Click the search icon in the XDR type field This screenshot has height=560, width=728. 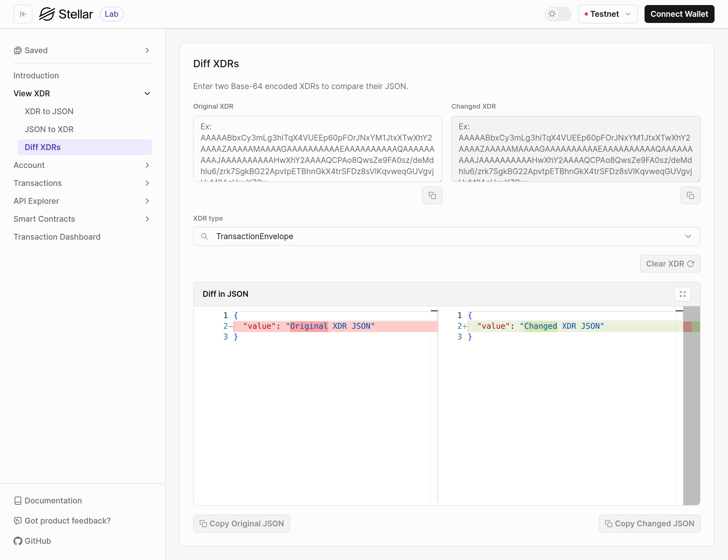(204, 236)
